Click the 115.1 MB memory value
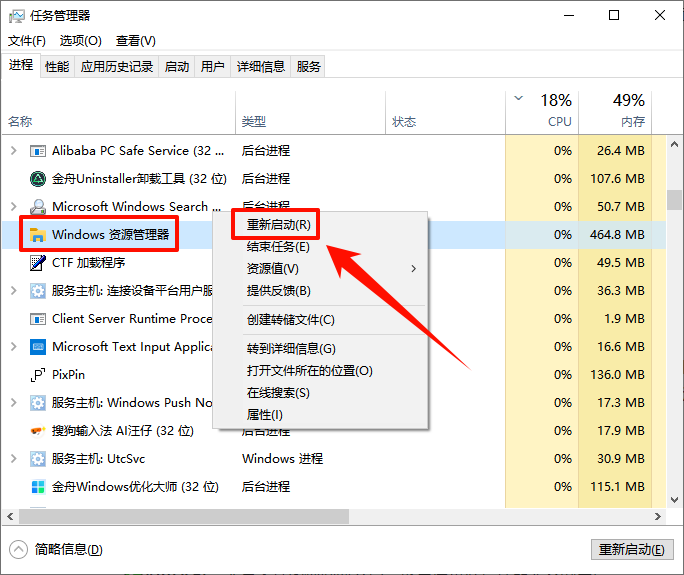Screen dimensions: 684x575 [617, 487]
